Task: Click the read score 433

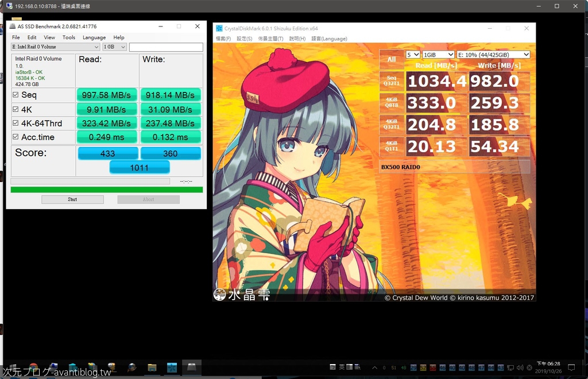Action: (107, 153)
